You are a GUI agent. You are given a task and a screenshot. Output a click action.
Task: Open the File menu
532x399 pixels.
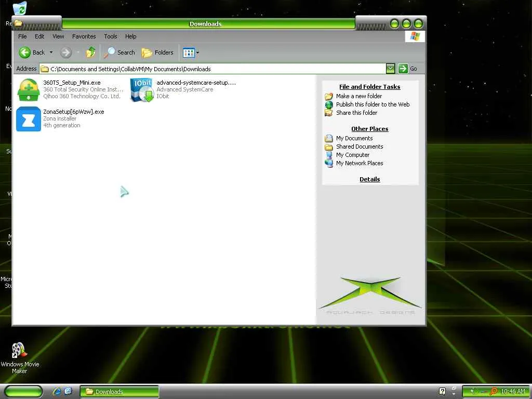click(22, 36)
